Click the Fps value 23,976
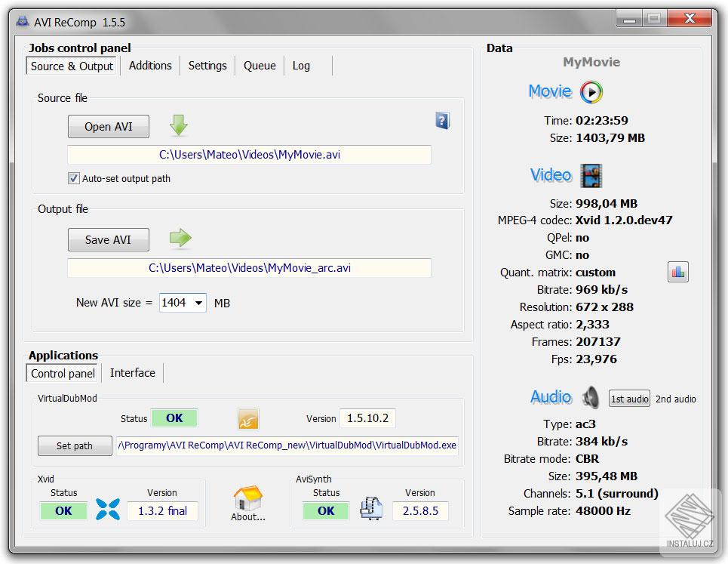 pos(596,359)
